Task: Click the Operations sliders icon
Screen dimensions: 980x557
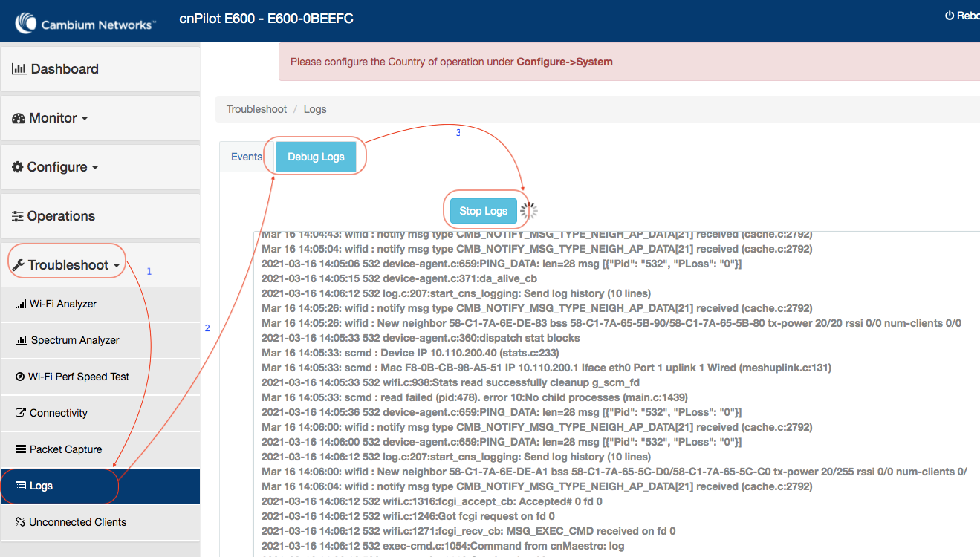Action: click(x=18, y=216)
